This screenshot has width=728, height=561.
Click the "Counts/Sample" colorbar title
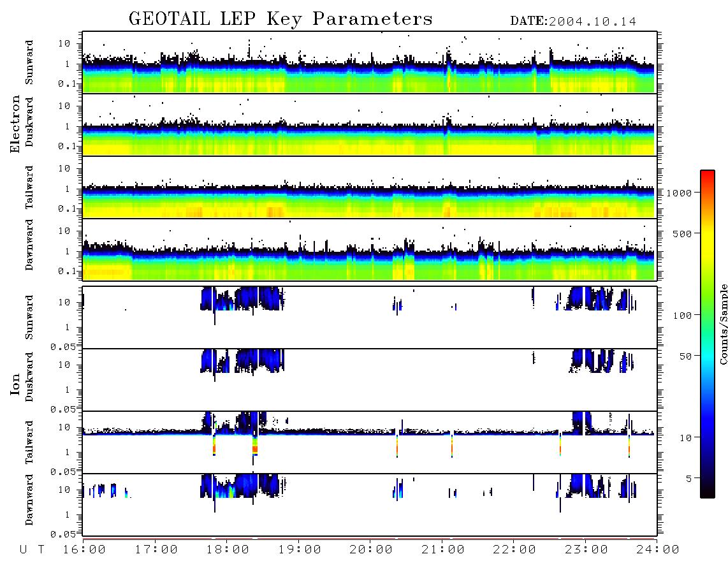click(x=723, y=324)
